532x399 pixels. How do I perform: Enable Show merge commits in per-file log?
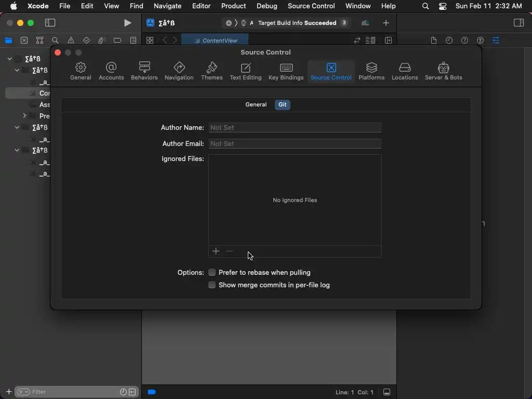pyautogui.click(x=212, y=285)
